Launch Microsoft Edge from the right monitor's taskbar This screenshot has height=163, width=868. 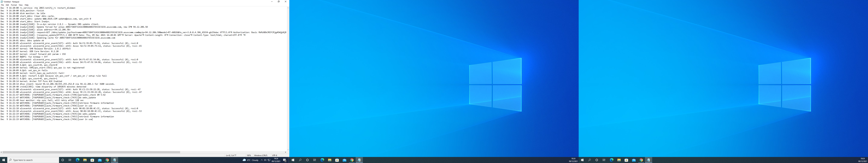point(612,160)
